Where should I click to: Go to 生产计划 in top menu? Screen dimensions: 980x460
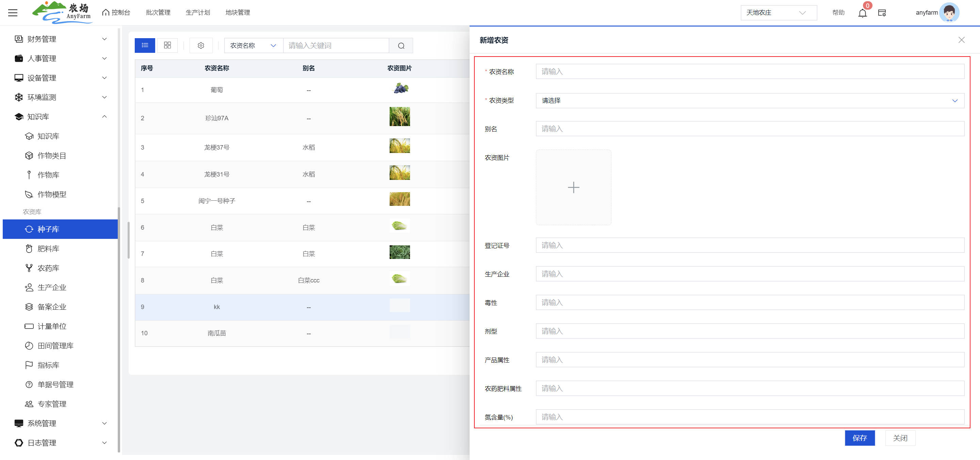coord(197,13)
